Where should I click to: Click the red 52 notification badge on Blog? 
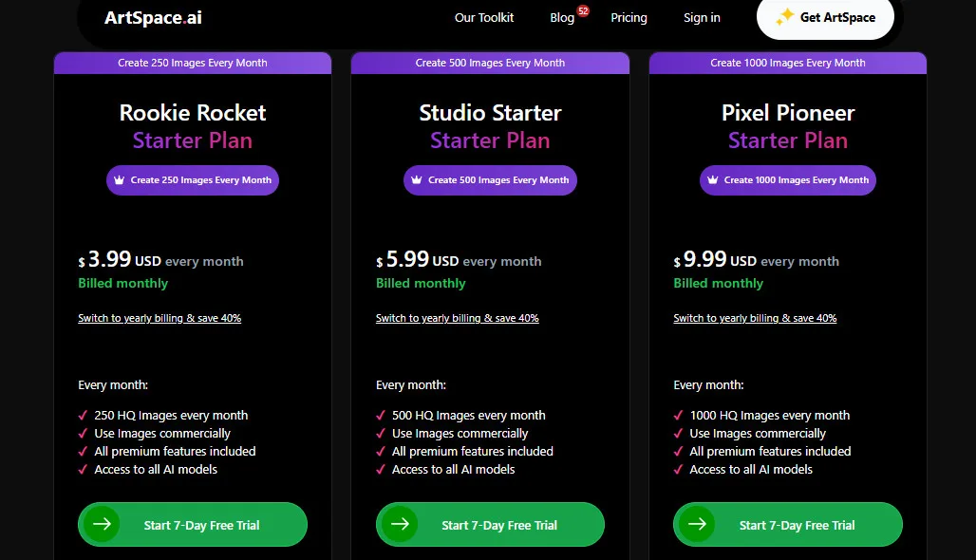click(582, 9)
